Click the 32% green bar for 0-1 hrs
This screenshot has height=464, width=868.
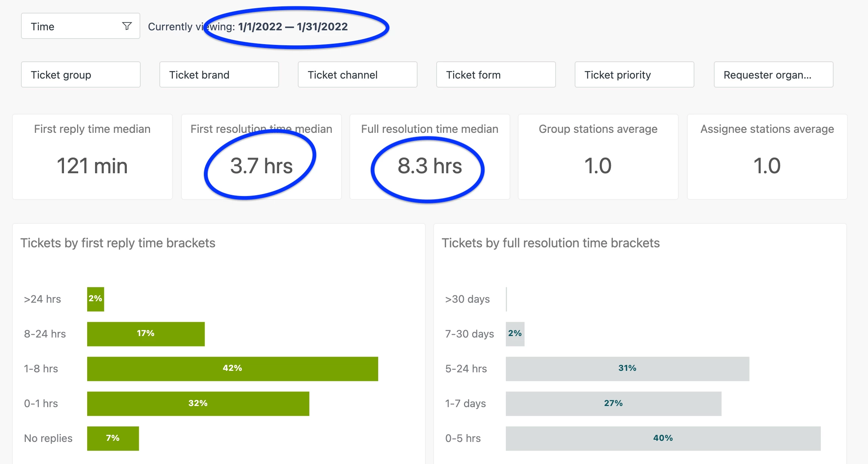coord(198,403)
